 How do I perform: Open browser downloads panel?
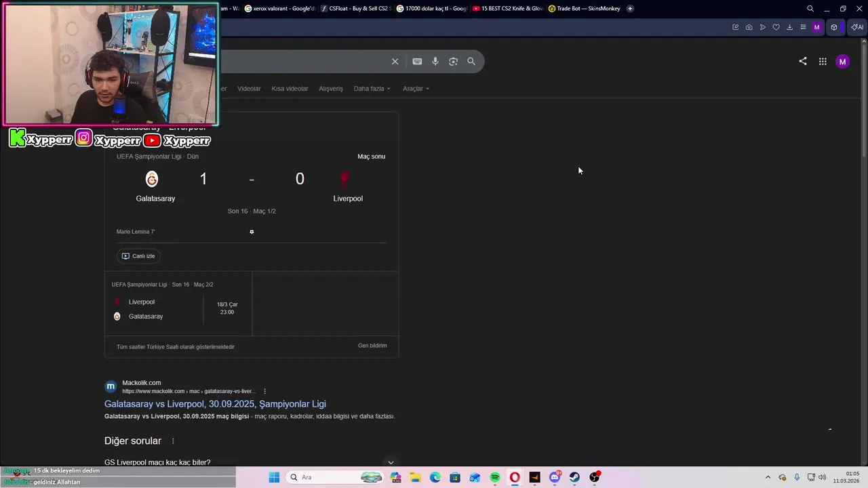(x=789, y=27)
